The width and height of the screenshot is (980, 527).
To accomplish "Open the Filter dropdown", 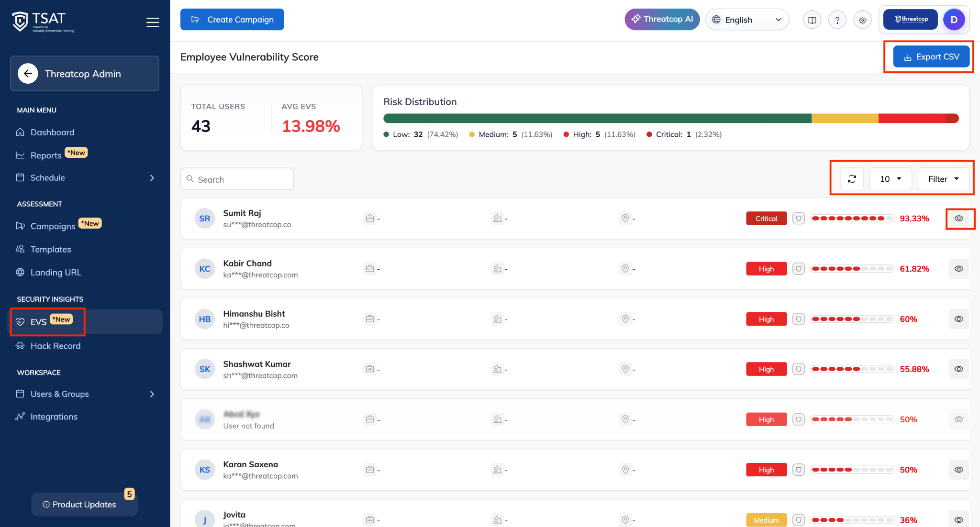I will tap(943, 179).
